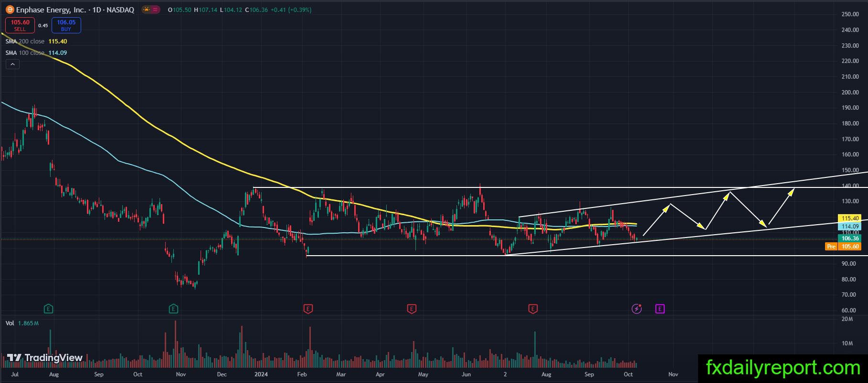Screen dimensions: 868x383
Task: Collapse the indicator legend with the chevron
Action: coord(12,64)
